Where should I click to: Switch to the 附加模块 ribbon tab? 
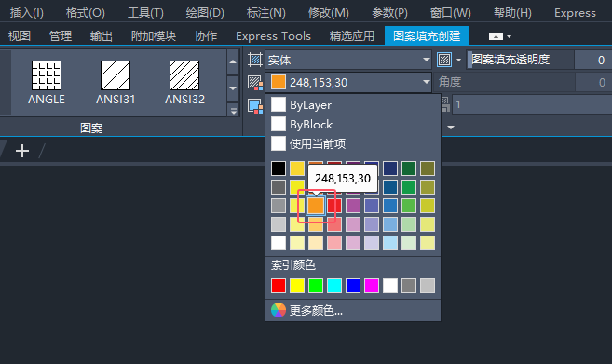[x=154, y=36]
